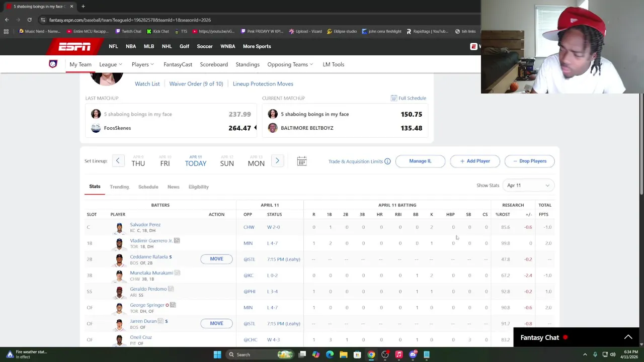Viewport: 644px width, 362px height.
Task: Go back with the browser back arrow
Action: [7, 20]
